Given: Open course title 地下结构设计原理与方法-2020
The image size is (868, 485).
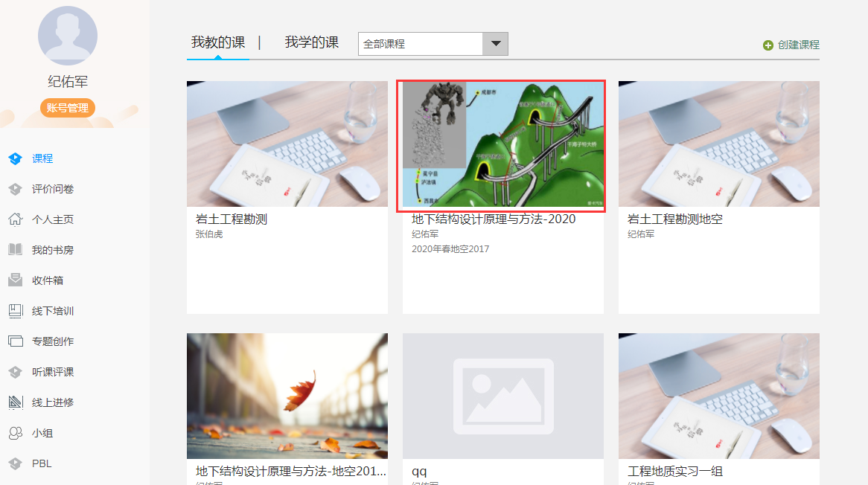Looking at the screenshot, I should pyautogui.click(x=494, y=219).
